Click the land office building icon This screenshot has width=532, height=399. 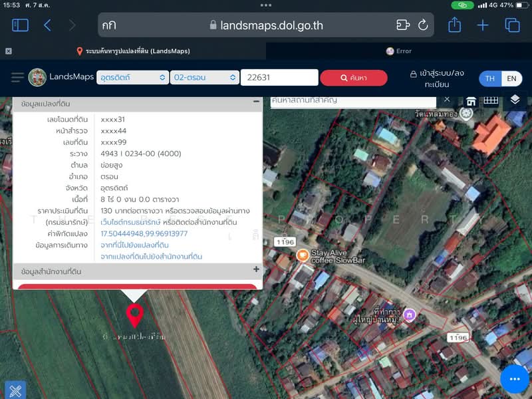(471, 101)
